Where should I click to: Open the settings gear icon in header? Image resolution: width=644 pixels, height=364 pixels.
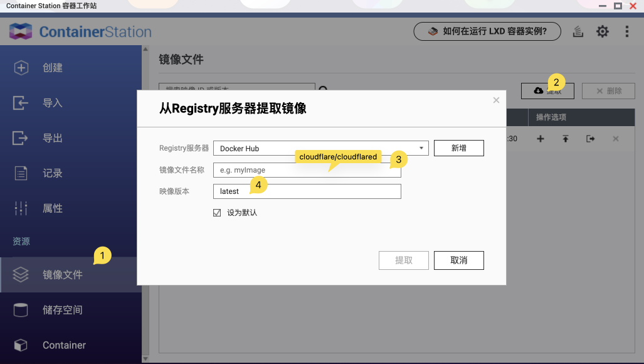[x=603, y=31]
